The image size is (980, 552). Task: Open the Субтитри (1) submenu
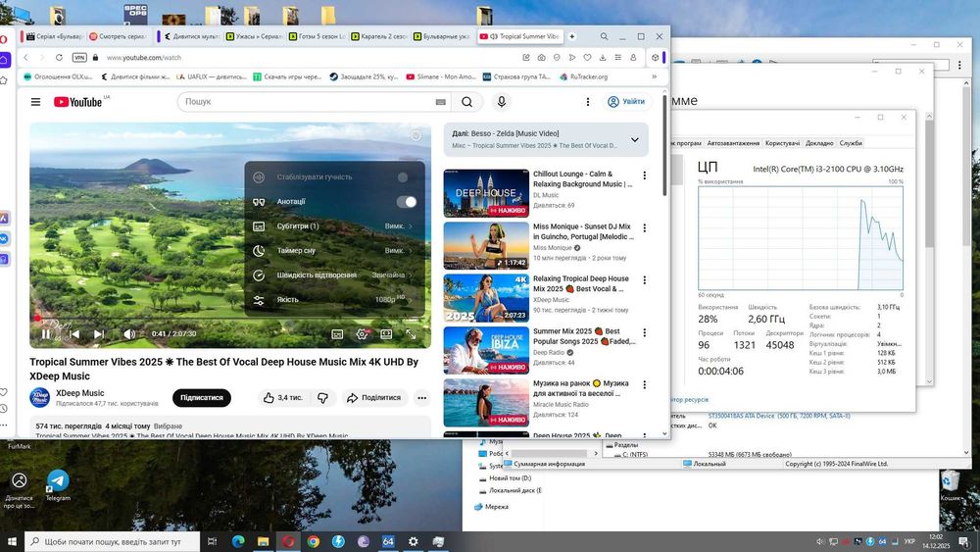(x=334, y=226)
